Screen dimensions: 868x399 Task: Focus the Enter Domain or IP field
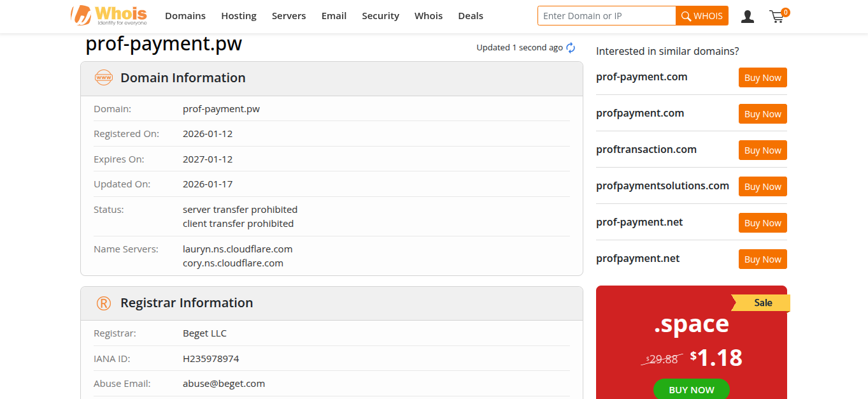coord(606,16)
